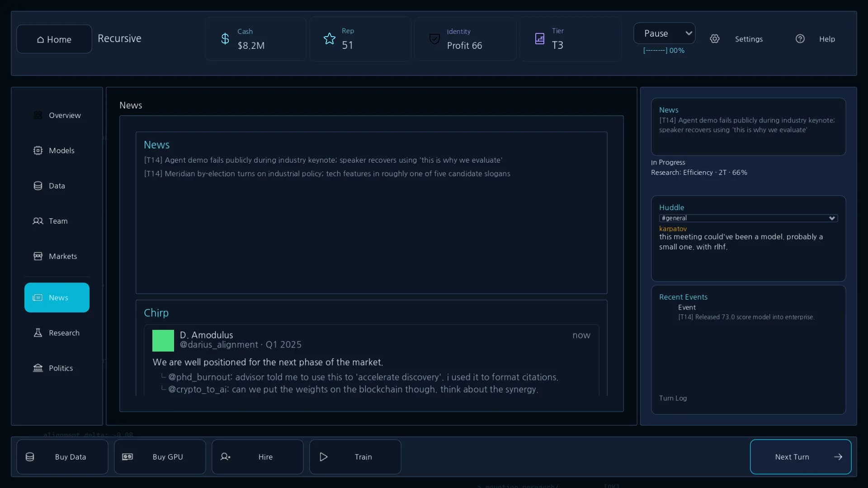Click the Buy Data database icon
The height and width of the screenshot is (488, 868).
tap(30, 457)
